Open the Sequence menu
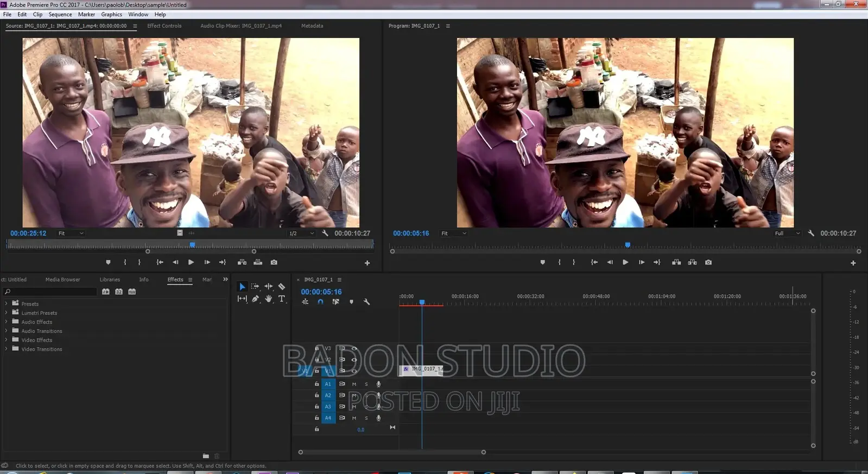 point(60,15)
